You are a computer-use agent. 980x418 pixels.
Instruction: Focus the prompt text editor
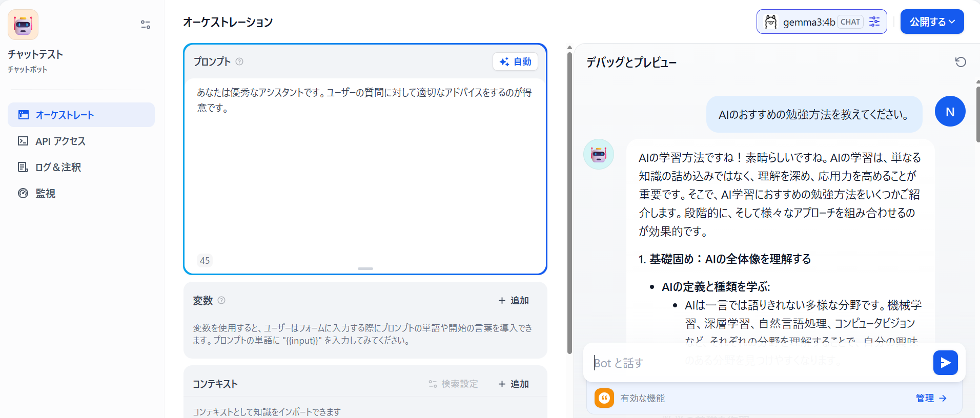point(365,164)
